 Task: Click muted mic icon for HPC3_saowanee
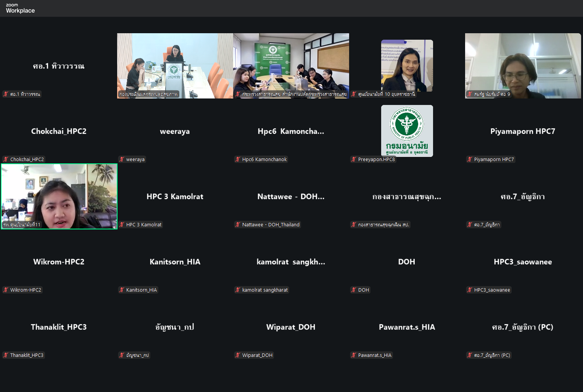[x=470, y=290]
